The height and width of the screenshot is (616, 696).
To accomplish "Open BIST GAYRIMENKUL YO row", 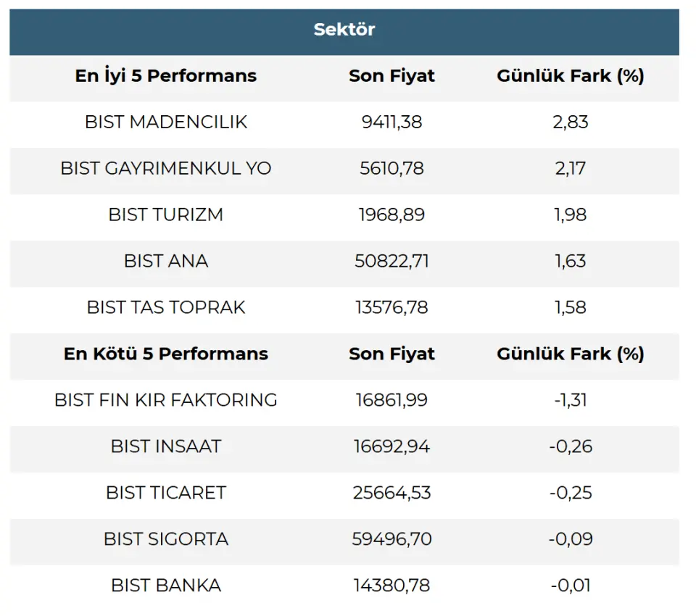I will [166, 168].
